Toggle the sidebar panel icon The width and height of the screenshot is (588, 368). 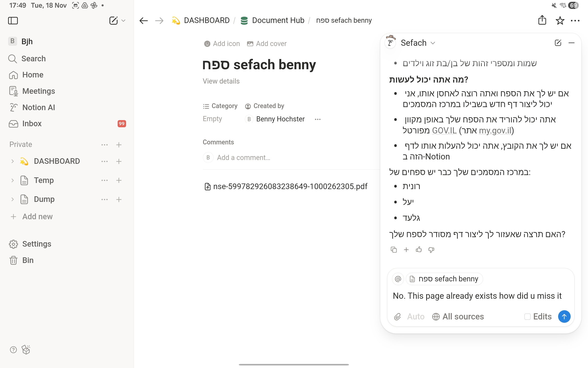click(13, 20)
